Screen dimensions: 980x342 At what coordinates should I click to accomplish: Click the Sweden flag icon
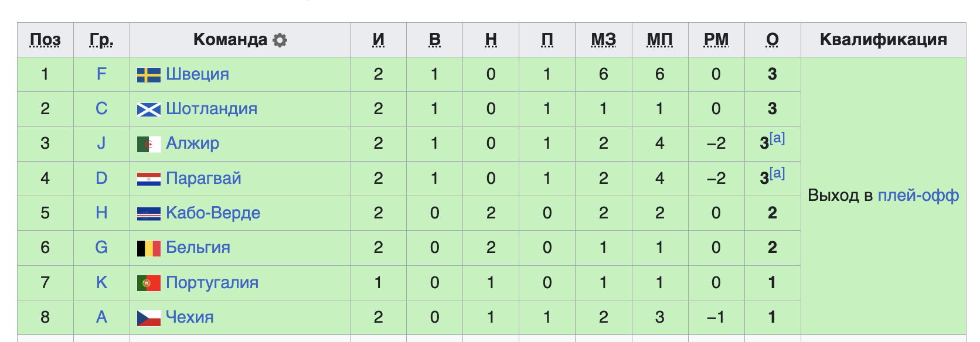coord(149,75)
